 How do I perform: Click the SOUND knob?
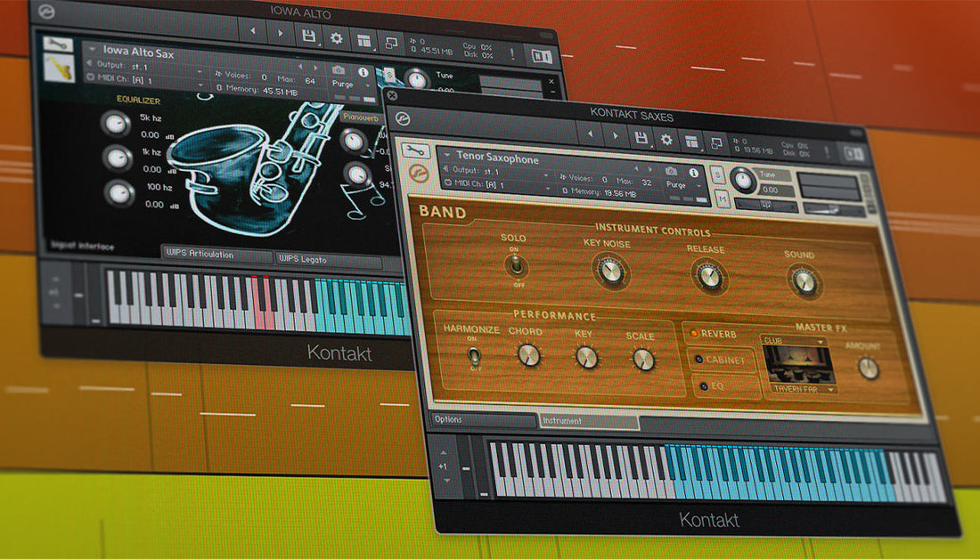804,281
